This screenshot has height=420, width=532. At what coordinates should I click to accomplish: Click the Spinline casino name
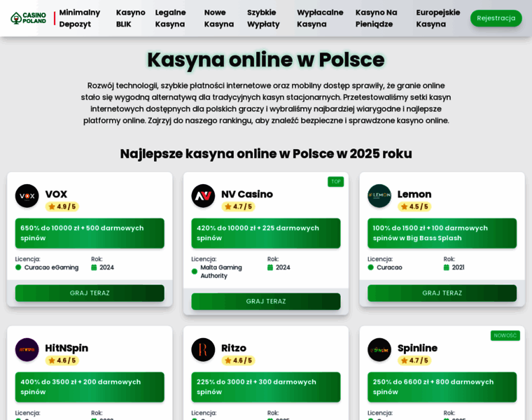click(417, 348)
